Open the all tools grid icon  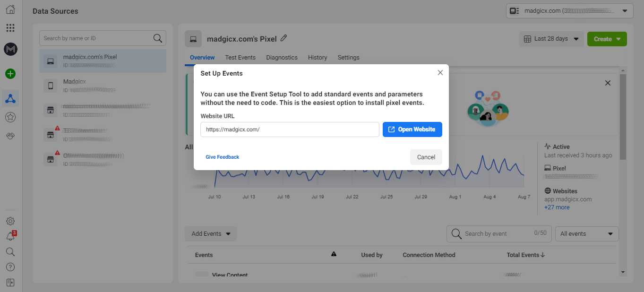[10, 28]
